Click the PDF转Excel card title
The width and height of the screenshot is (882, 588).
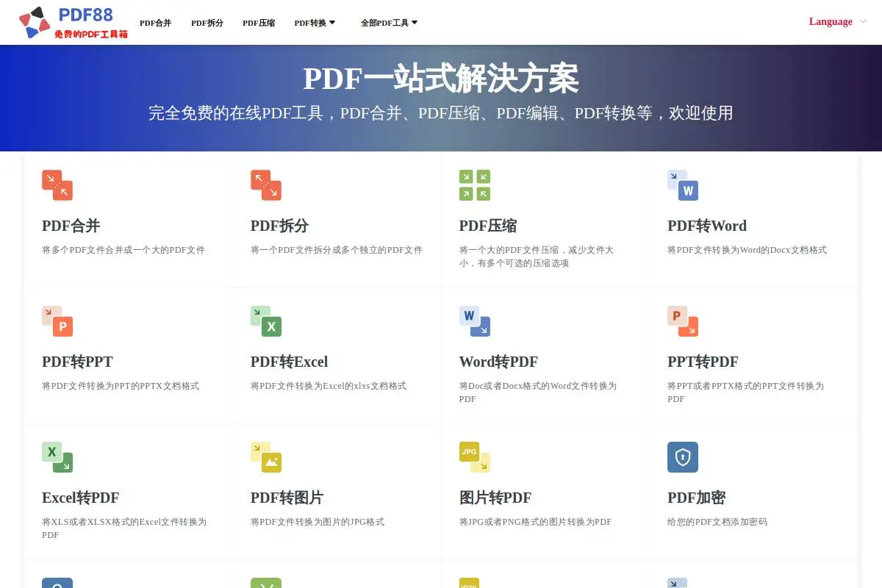coord(289,362)
